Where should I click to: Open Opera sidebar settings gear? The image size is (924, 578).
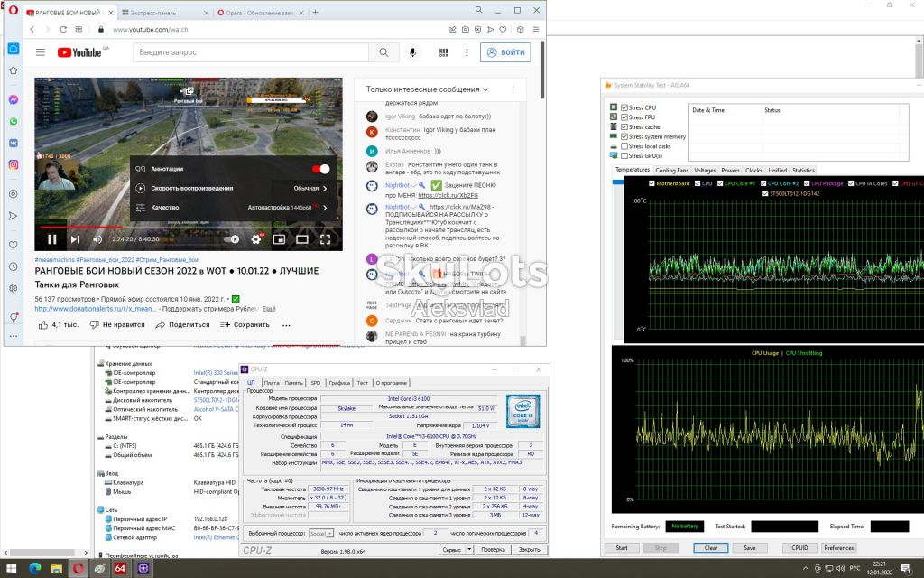click(x=13, y=288)
